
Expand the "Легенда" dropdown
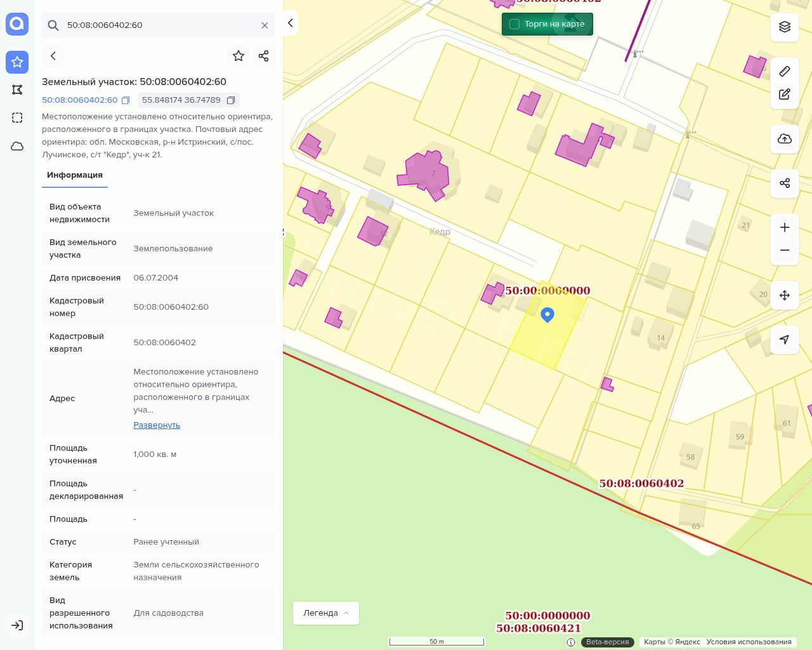point(326,613)
